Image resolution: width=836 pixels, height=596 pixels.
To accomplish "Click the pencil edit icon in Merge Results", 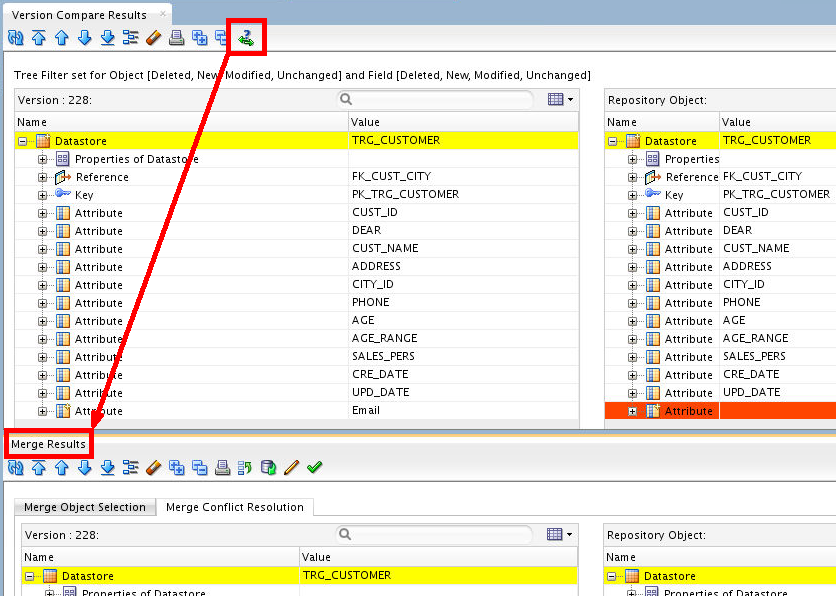I will [x=291, y=468].
